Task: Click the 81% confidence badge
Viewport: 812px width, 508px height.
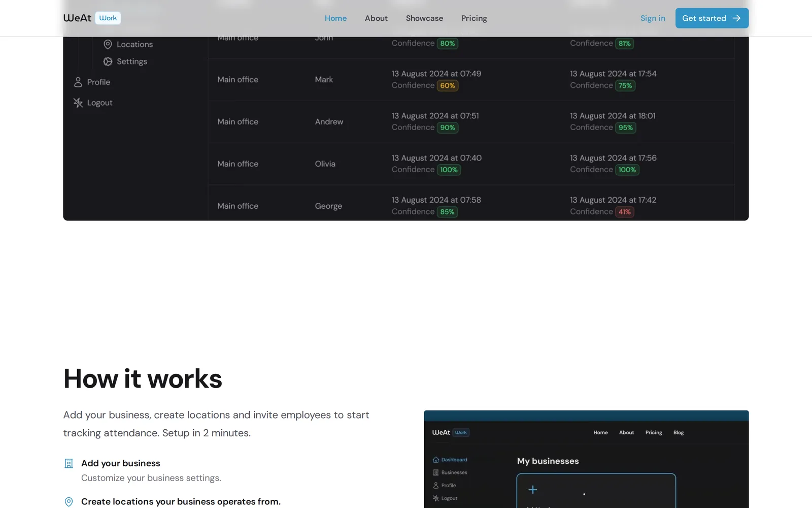Action: click(625, 44)
